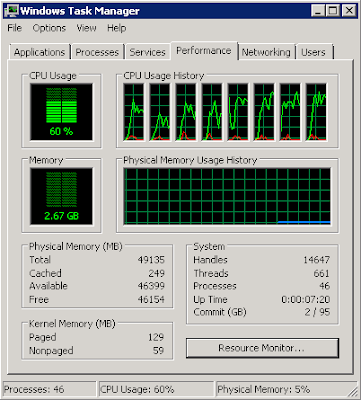Switch to the Applications tab
361x400 pixels.
tap(40, 52)
